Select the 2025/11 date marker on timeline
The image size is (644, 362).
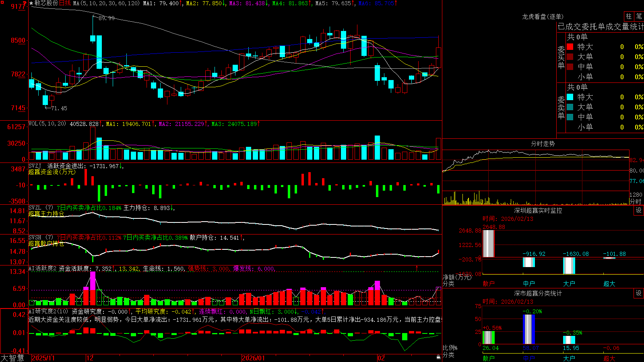click(43, 358)
